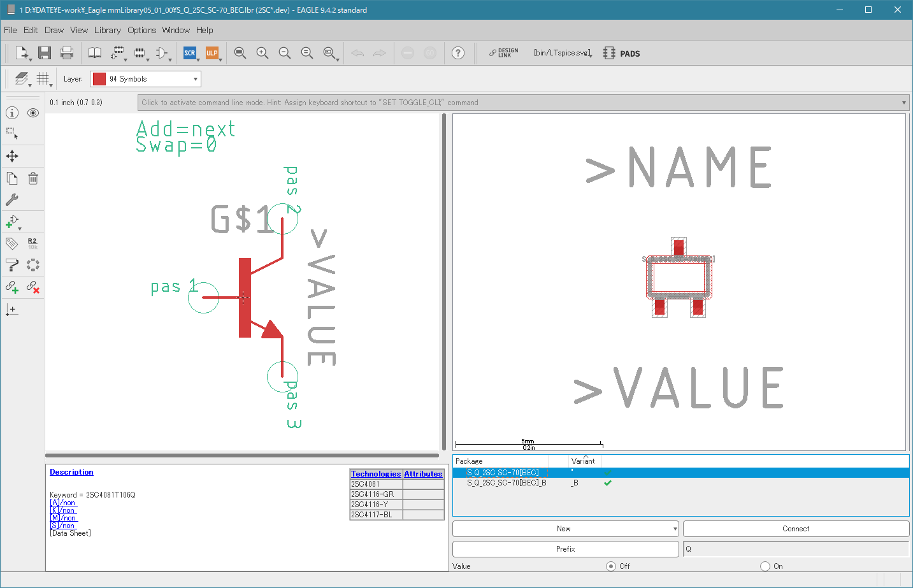The image size is (913, 588).
Task: Click the Print icon
Action: (67, 53)
